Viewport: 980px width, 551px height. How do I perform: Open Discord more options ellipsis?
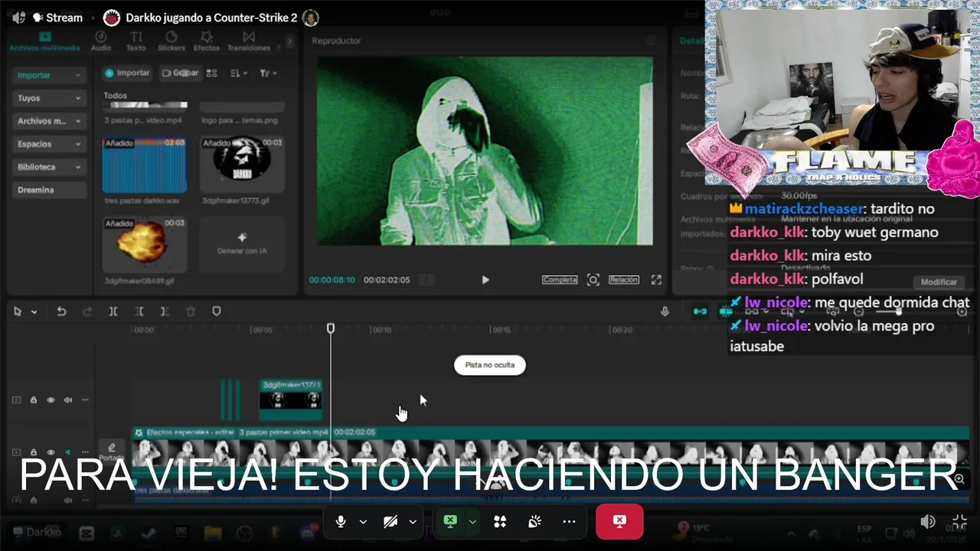tap(569, 521)
